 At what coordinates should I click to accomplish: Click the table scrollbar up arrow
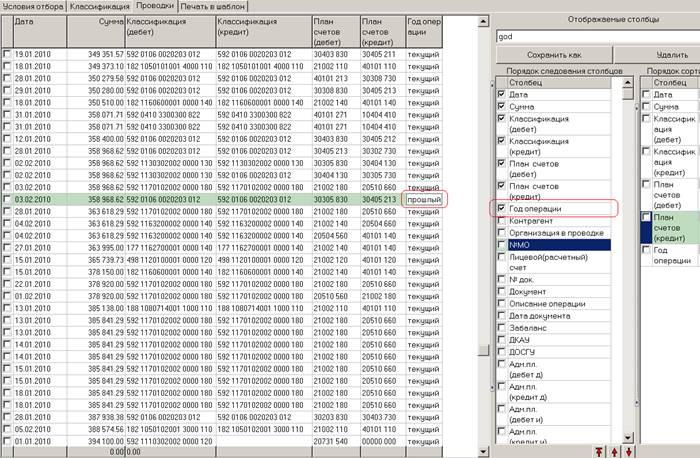483,21
